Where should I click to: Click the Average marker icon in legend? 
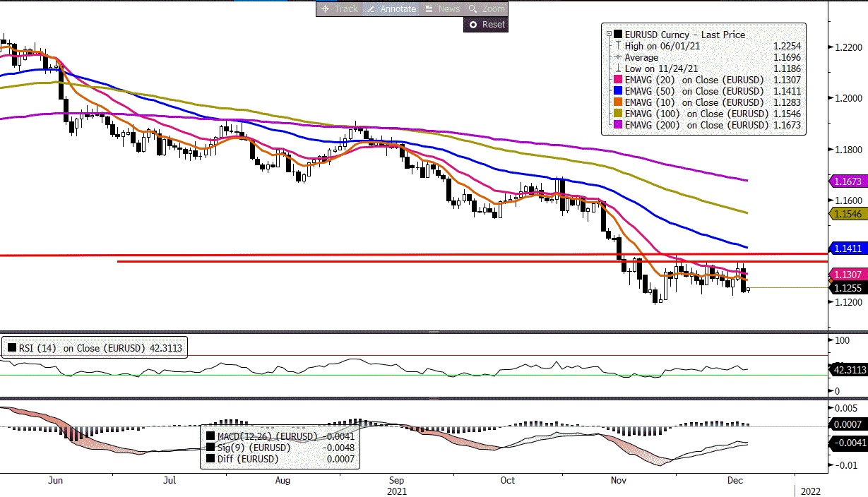(618, 57)
